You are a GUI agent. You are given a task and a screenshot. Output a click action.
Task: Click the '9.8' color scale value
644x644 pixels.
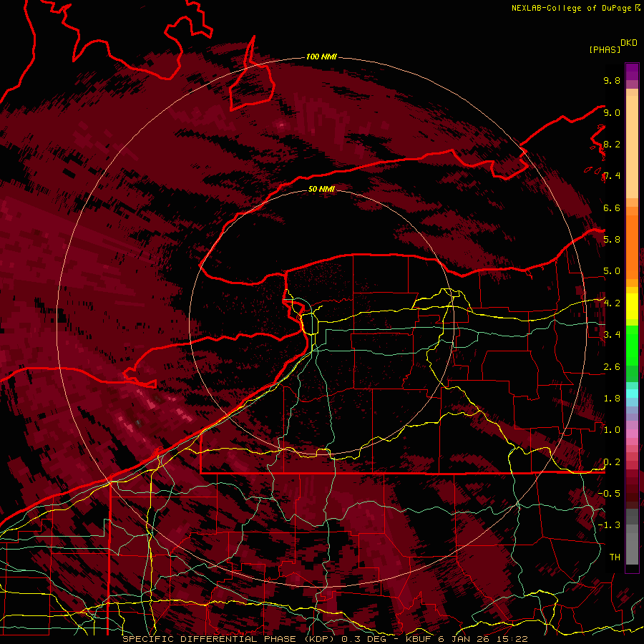click(x=612, y=80)
